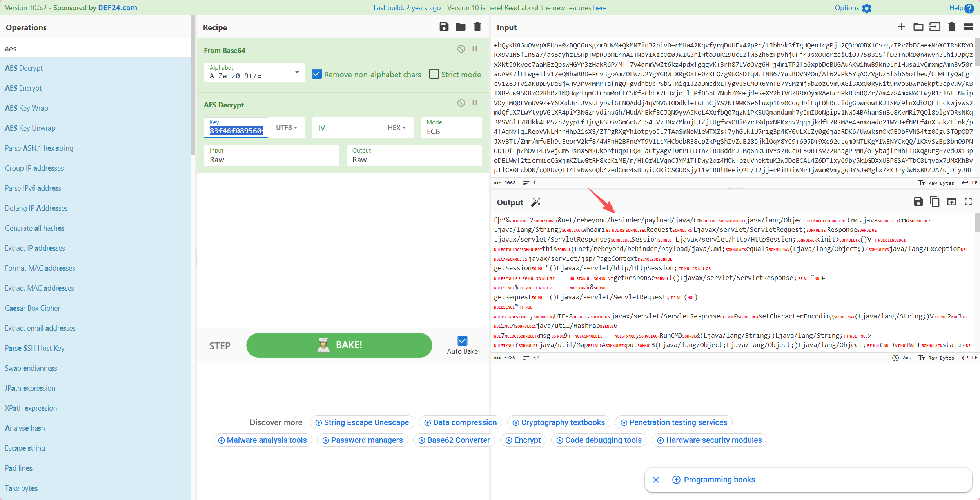
Task: Click the operations search field
Action: 95,49
